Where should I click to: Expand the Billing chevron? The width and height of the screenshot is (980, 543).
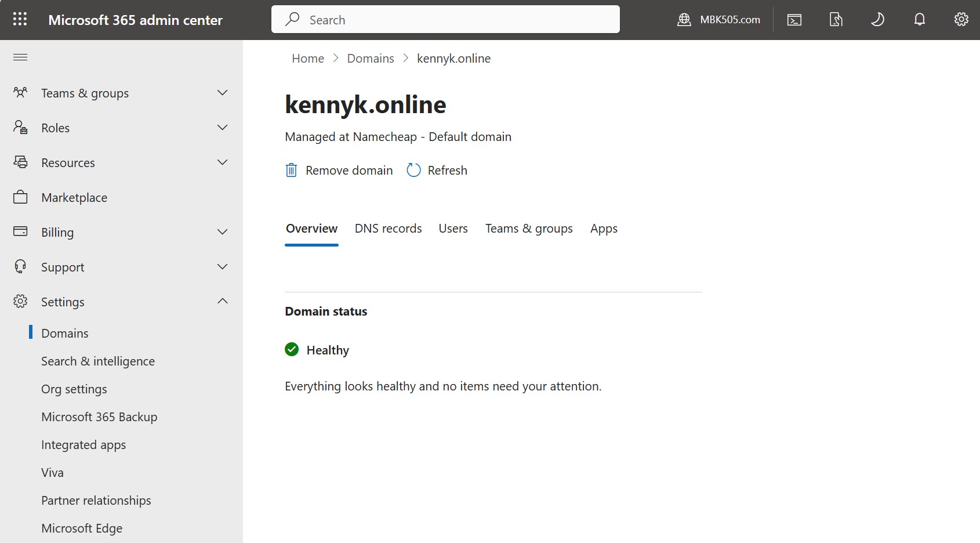(x=222, y=231)
